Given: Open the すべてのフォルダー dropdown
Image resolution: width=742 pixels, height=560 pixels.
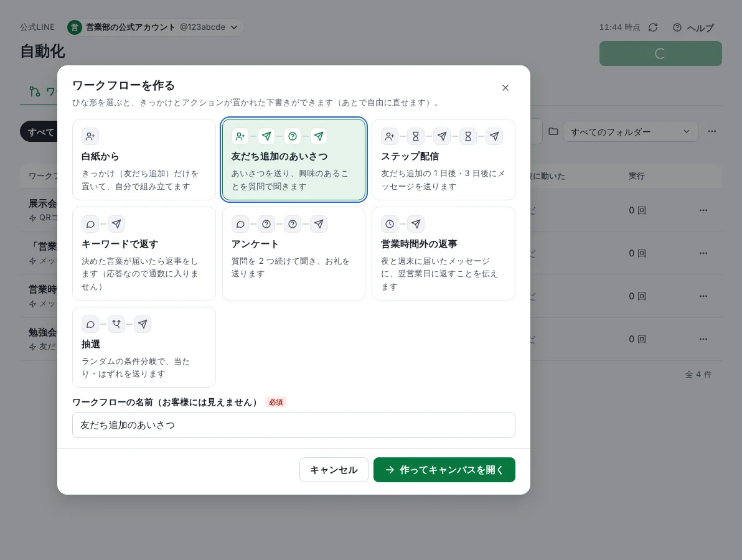Looking at the screenshot, I should [631, 131].
